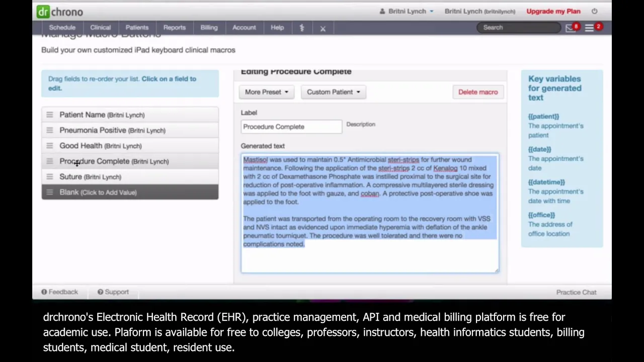Click the user profile icon beside Britni Lynch
The image size is (644, 362).
382,11
